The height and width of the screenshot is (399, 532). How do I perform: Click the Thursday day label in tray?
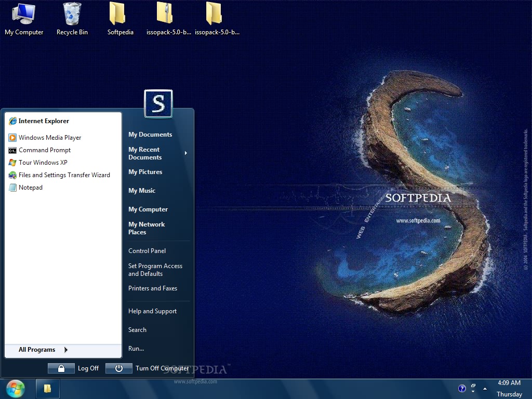(x=509, y=394)
